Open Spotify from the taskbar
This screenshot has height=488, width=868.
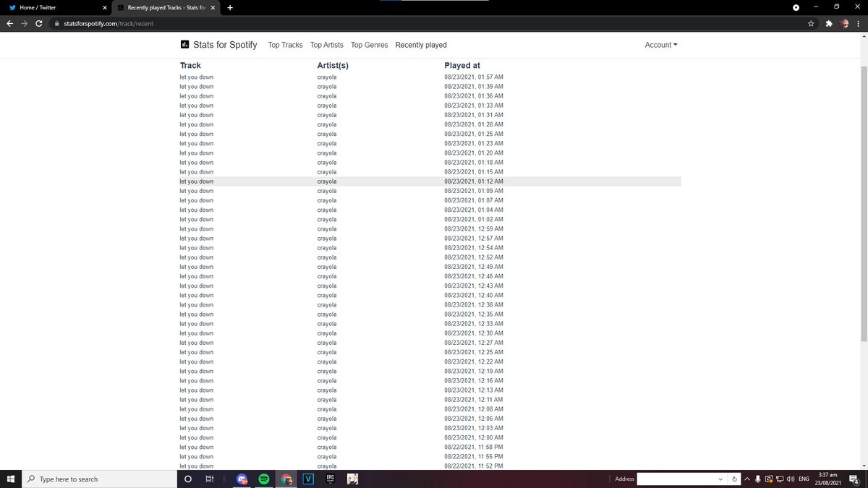tap(264, 479)
